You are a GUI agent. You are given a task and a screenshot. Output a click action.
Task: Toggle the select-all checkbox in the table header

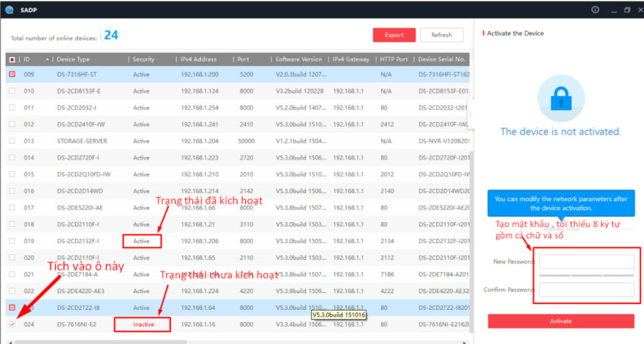click(x=12, y=59)
